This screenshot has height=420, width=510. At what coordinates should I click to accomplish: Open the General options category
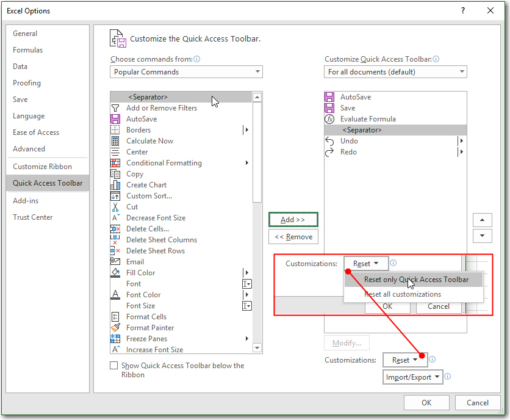48,34
